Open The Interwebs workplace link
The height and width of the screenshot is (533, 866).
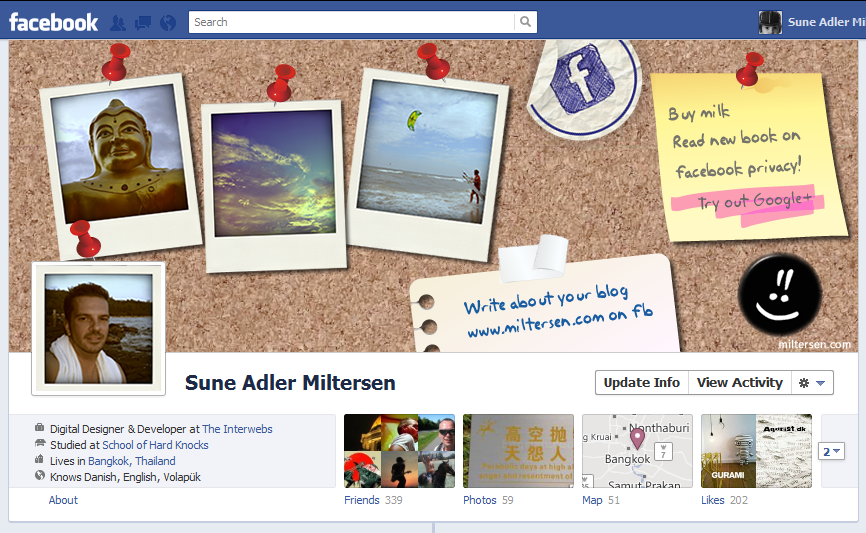point(237,429)
